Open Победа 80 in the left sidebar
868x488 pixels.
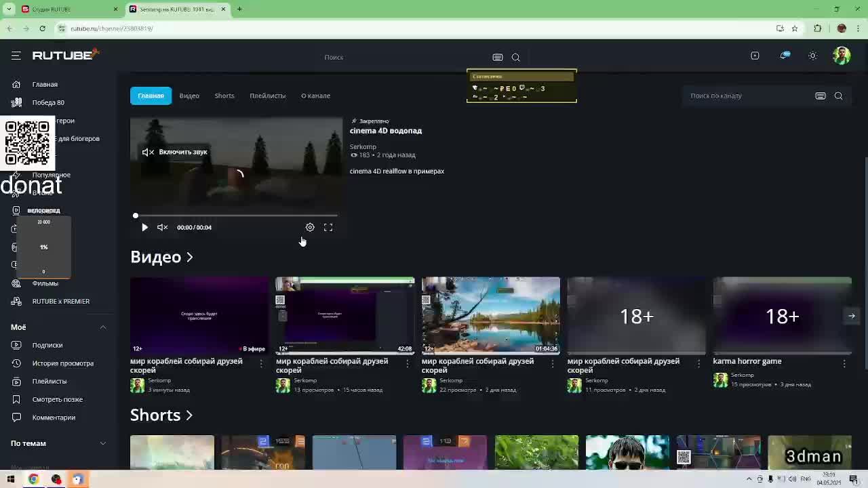pyautogui.click(x=48, y=102)
